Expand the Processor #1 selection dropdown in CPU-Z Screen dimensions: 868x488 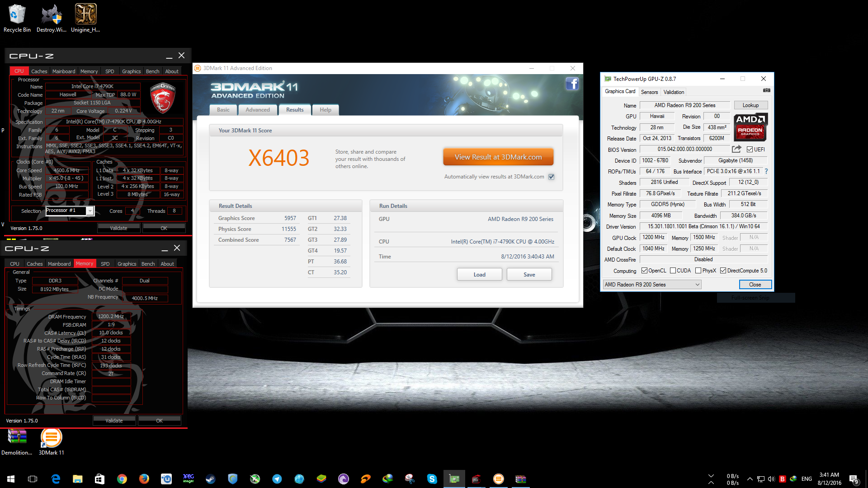90,211
